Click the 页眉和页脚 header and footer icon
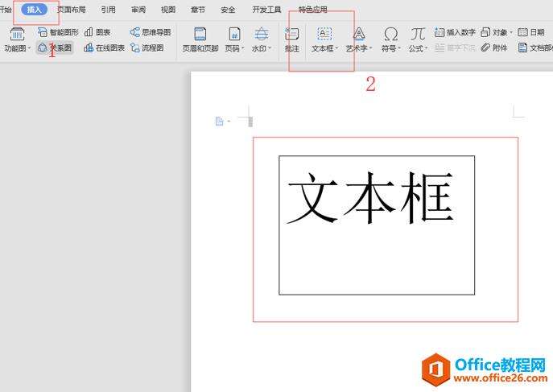Screen dimensions: 553x392 click(x=200, y=34)
